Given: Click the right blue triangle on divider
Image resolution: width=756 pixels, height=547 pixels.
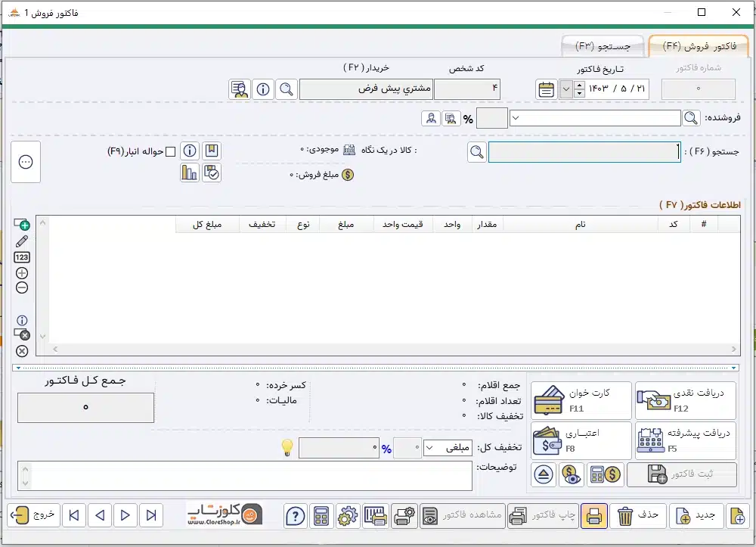Looking at the screenshot, I should [733, 368].
